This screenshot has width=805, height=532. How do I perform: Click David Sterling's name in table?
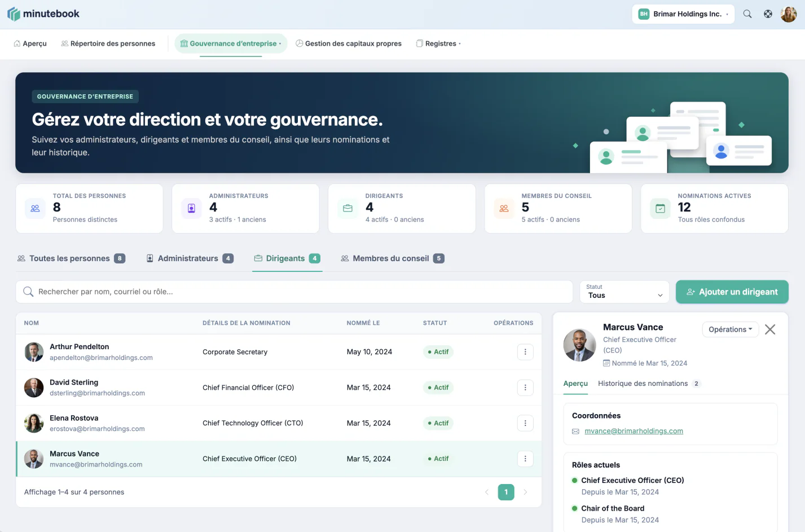74,382
